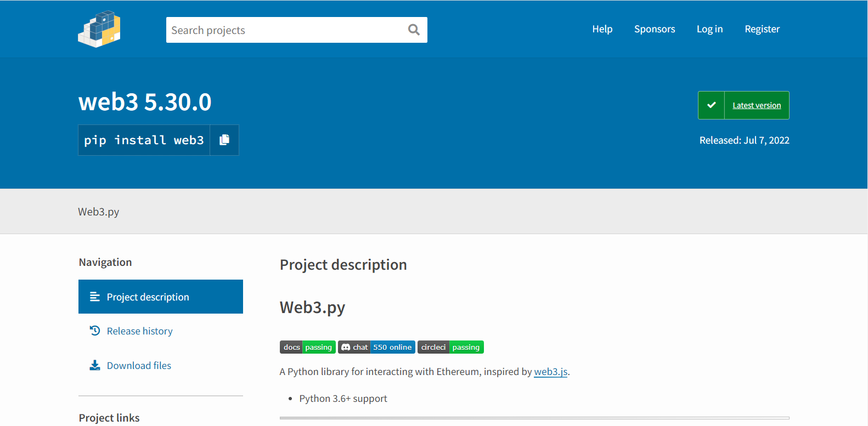Image resolution: width=868 pixels, height=426 pixels.
Task: Click the Release history clock icon
Action: tap(95, 331)
